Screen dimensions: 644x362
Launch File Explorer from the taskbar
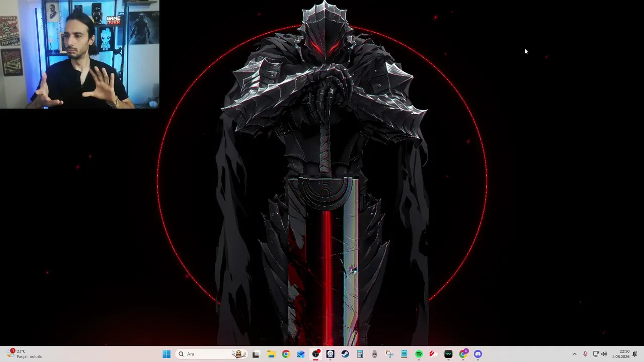[x=271, y=354]
